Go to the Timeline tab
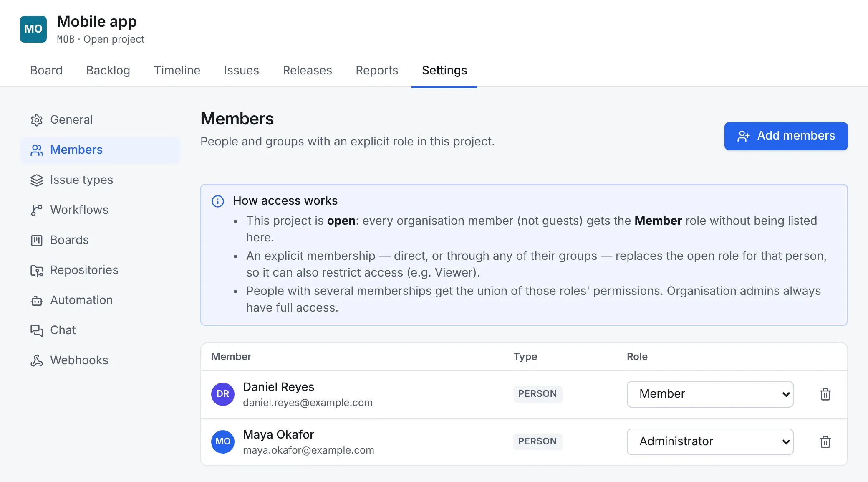The image size is (868, 482). pos(177,70)
